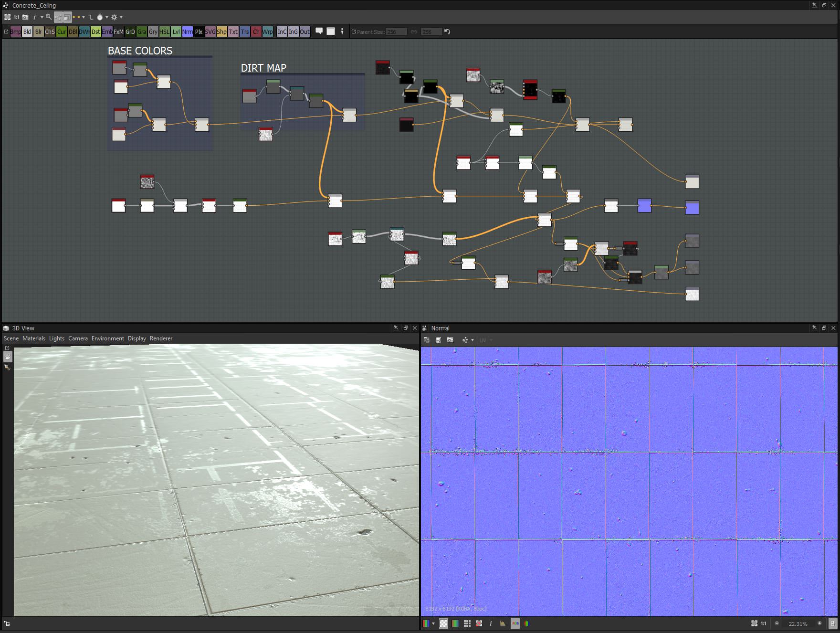Add a Pixel Processor (Plx) node
840x633 pixels.
click(x=199, y=32)
